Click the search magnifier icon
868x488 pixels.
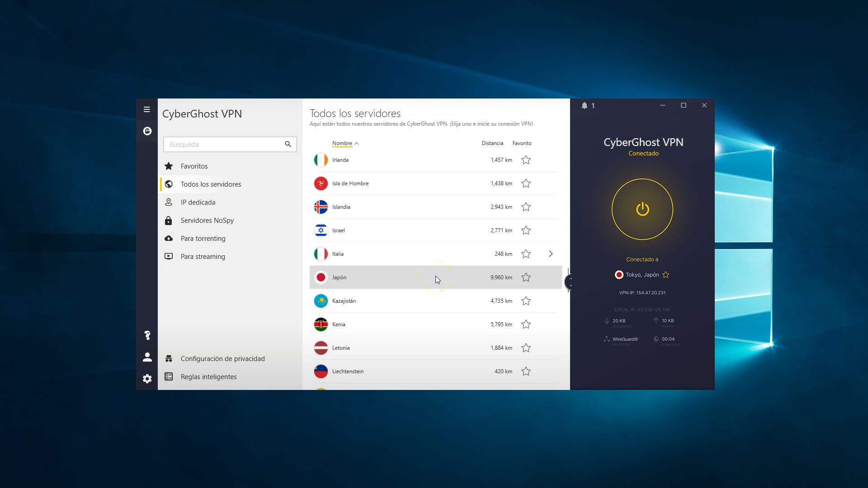point(288,144)
